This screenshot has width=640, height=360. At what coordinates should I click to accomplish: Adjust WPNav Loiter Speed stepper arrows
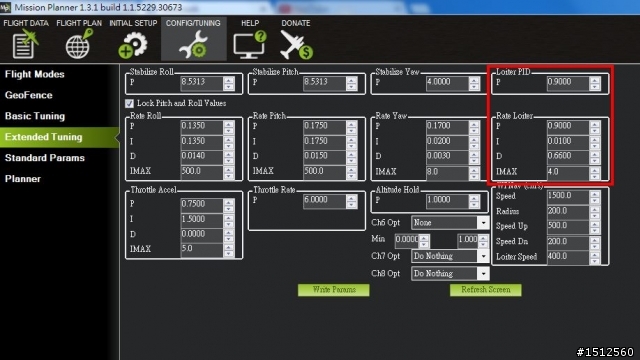click(x=595, y=257)
